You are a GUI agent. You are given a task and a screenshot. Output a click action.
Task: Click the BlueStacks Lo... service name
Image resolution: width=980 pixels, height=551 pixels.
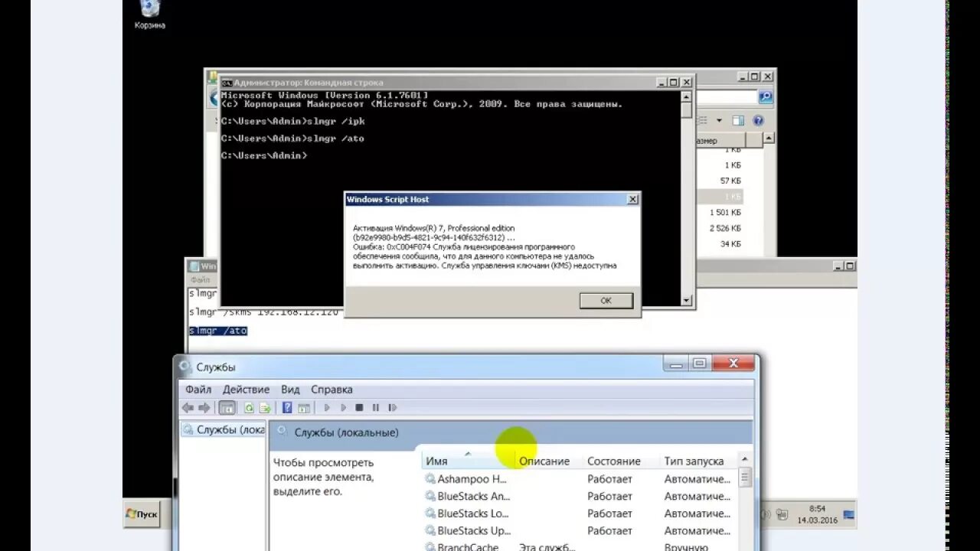pos(473,514)
